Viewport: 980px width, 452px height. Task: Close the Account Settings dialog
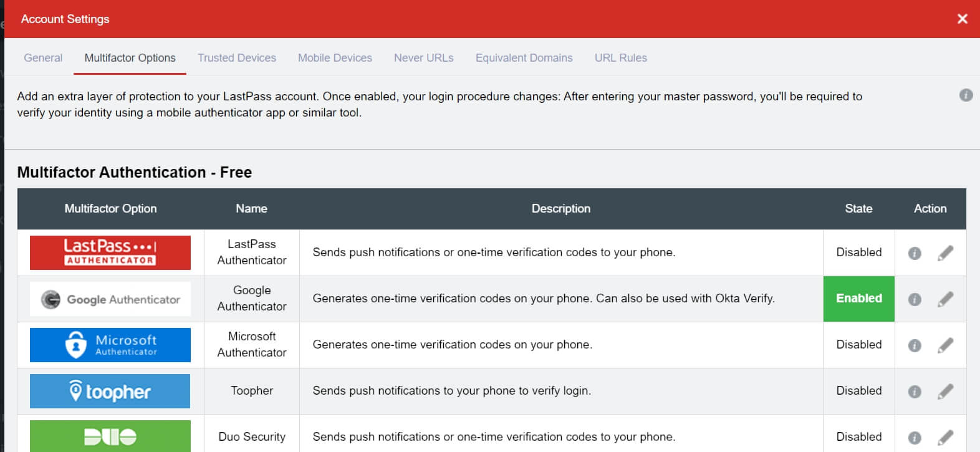coord(962,19)
